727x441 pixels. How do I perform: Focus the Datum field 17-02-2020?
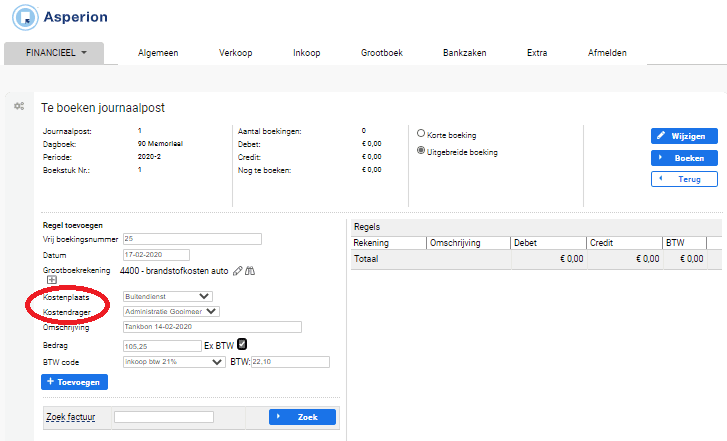pos(156,255)
